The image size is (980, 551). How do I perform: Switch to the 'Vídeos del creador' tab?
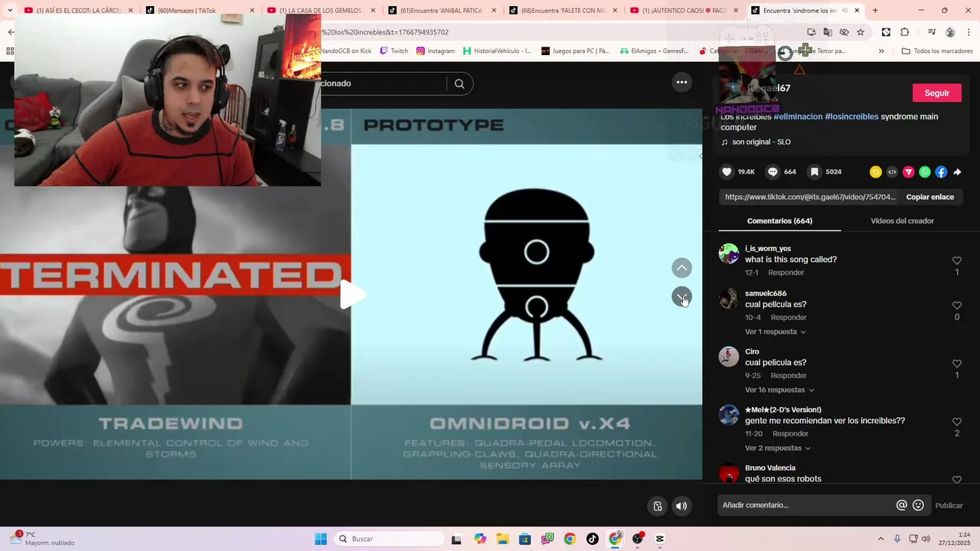click(902, 221)
